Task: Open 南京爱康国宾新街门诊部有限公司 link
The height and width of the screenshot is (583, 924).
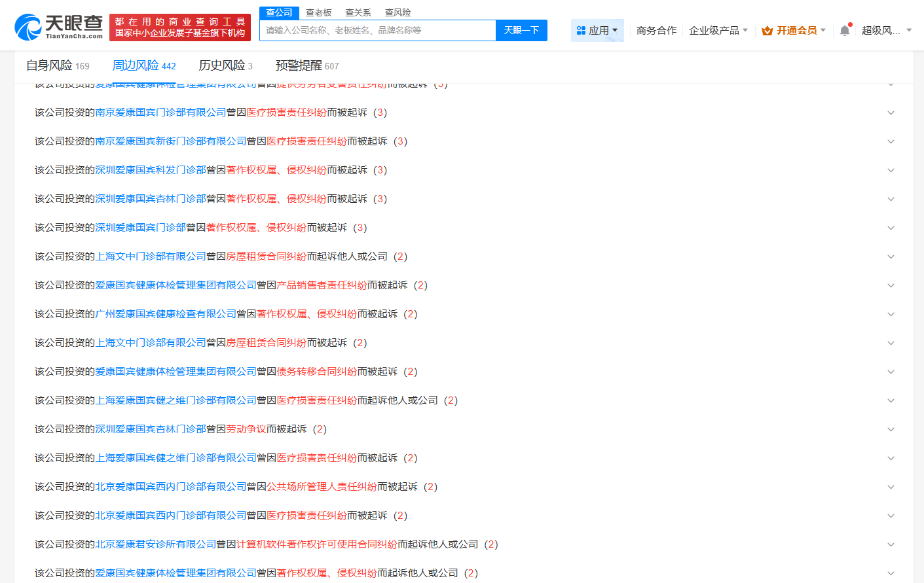Action: click(171, 141)
